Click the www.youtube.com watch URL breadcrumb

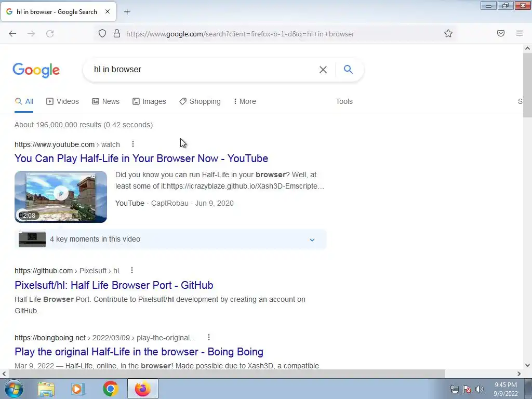tap(67, 144)
